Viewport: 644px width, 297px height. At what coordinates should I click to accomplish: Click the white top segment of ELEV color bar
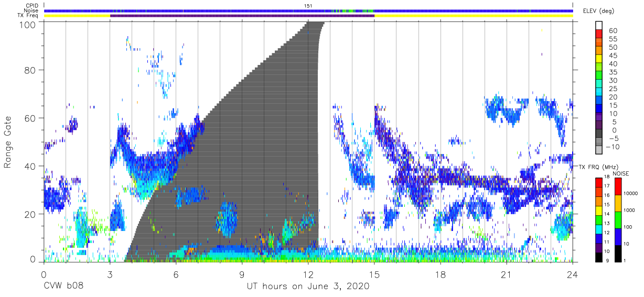point(599,25)
